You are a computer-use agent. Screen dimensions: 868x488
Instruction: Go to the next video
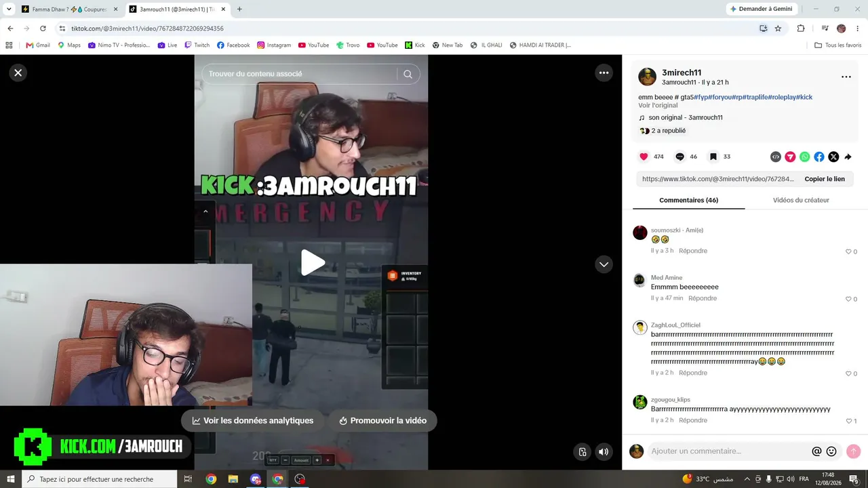[x=604, y=264]
